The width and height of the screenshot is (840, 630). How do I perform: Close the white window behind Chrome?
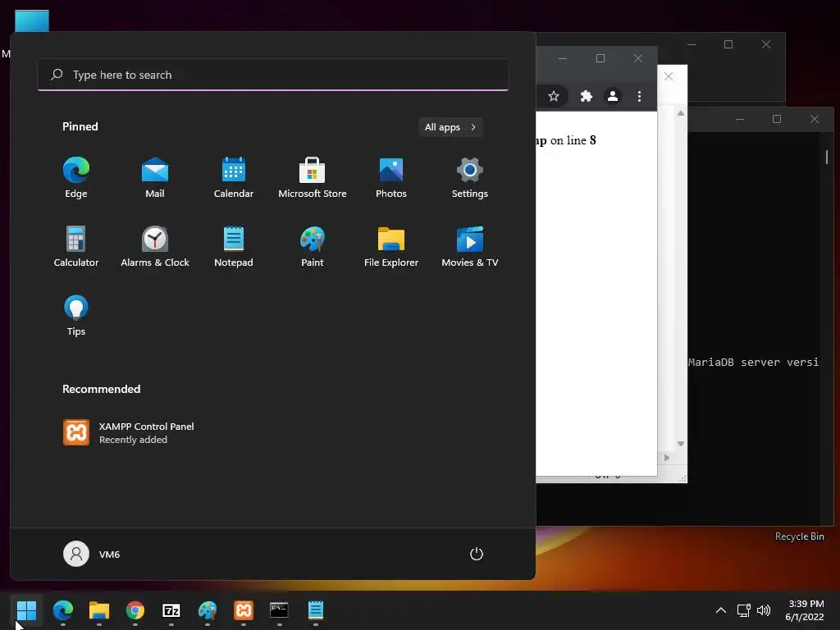669,76
